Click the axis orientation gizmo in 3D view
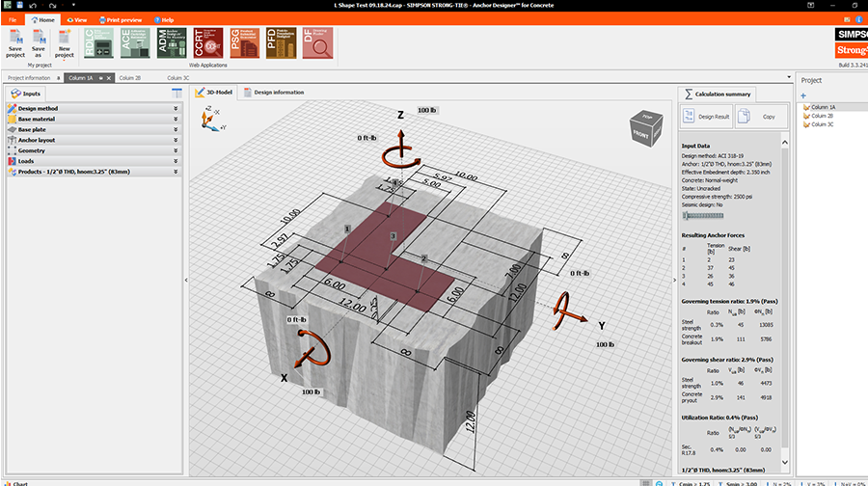 [x=212, y=119]
